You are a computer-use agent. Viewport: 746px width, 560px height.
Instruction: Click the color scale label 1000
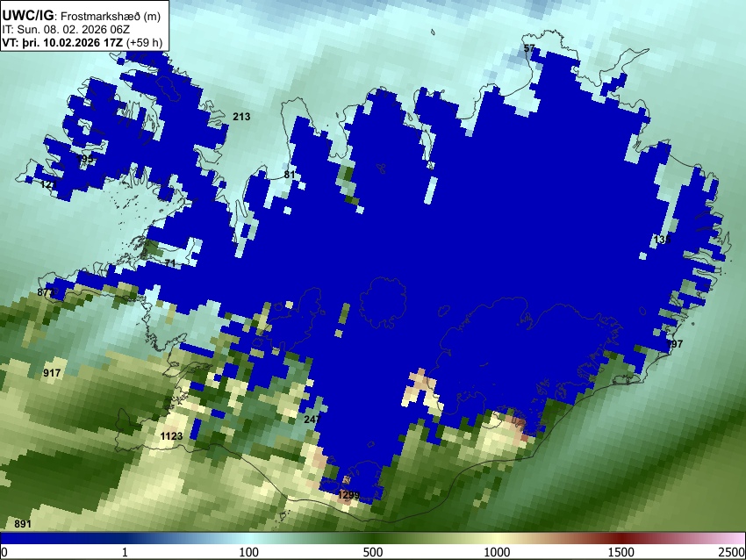[497, 552]
